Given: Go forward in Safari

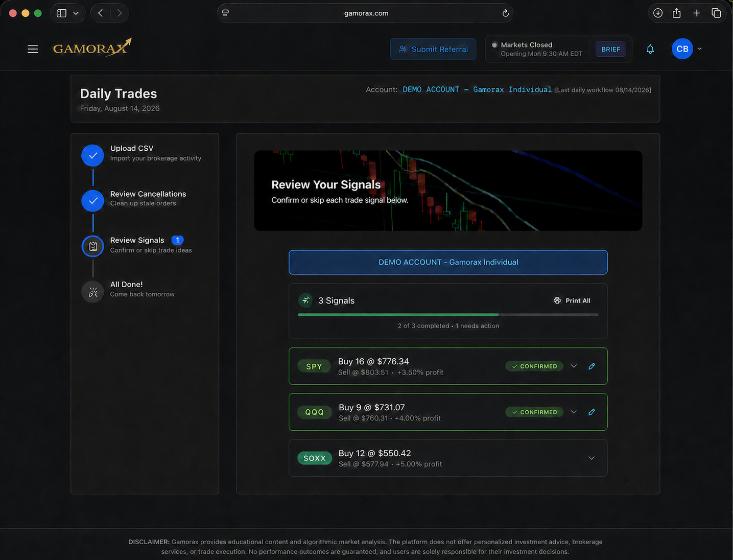Looking at the screenshot, I should pos(119,13).
